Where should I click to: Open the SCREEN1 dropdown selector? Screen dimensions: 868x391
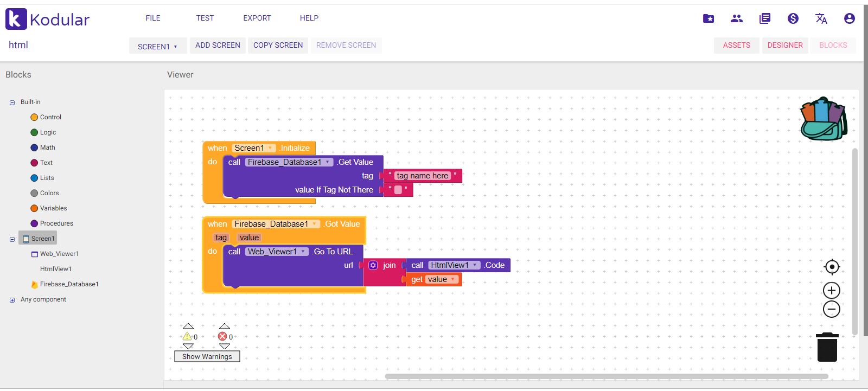157,46
